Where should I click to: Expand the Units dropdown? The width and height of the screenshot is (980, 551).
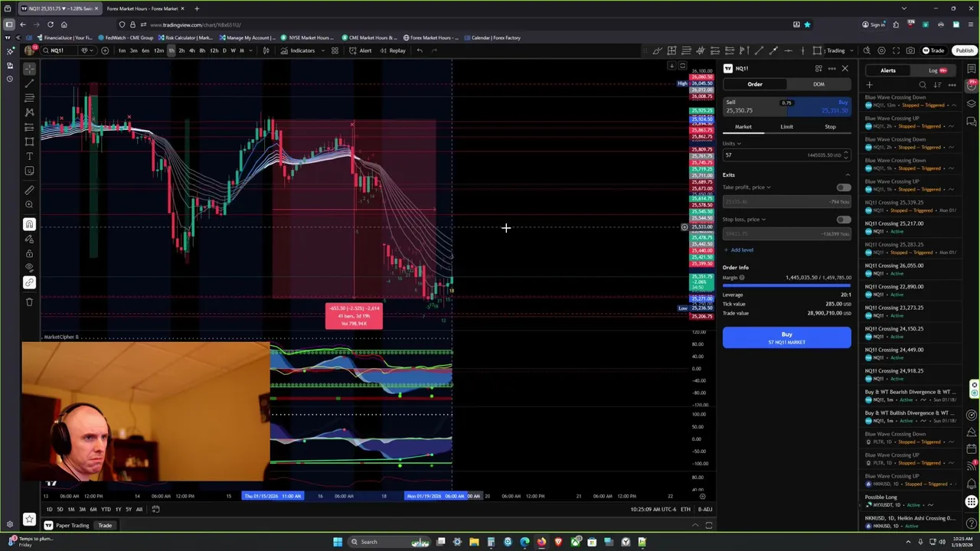coord(732,143)
